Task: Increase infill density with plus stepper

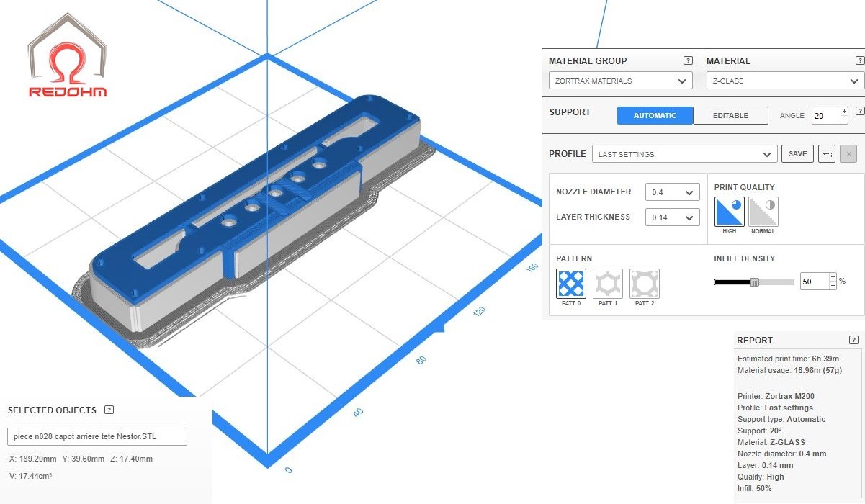Action: [x=833, y=277]
